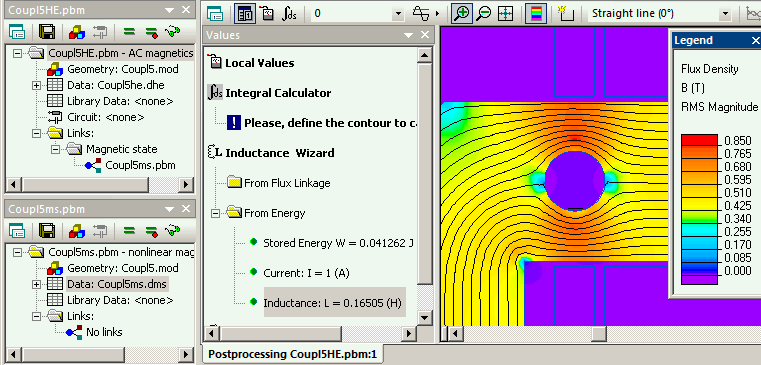Viewport: 761px width, 365px height.
Task: Click the Save icon in Coupl5HE.pbm panel
Action: [47, 32]
